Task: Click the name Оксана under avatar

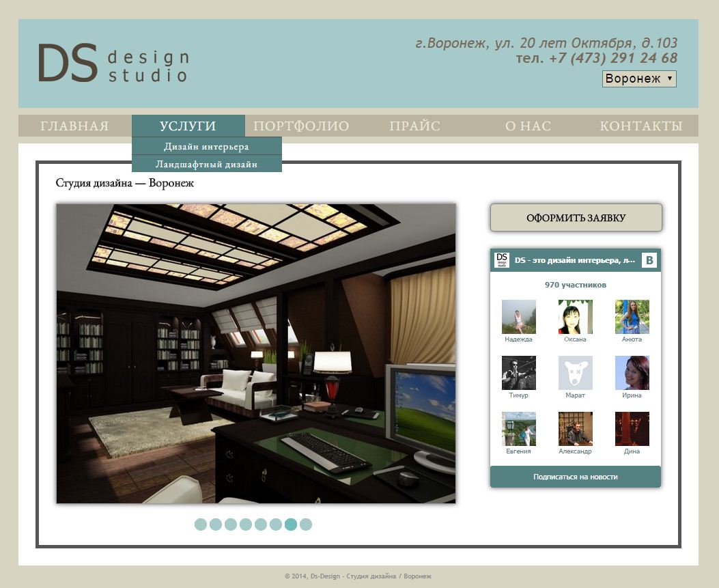Action: click(575, 339)
